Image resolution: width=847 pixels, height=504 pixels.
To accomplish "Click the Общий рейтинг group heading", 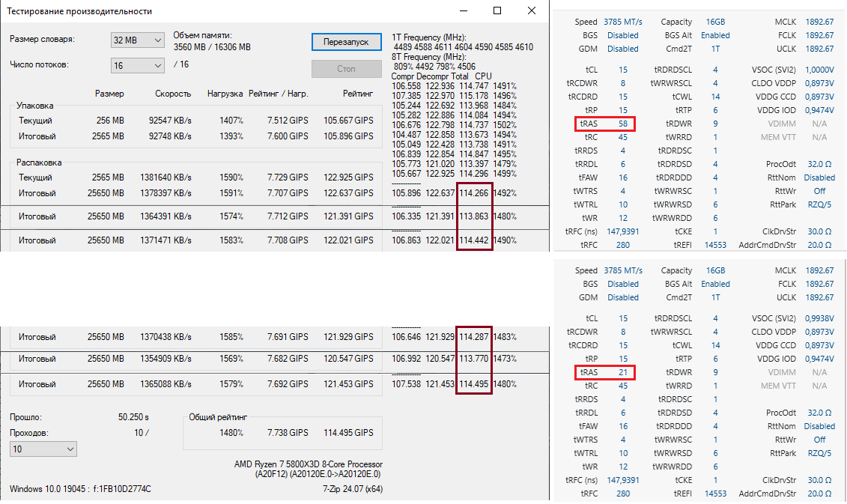I will [218, 417].
